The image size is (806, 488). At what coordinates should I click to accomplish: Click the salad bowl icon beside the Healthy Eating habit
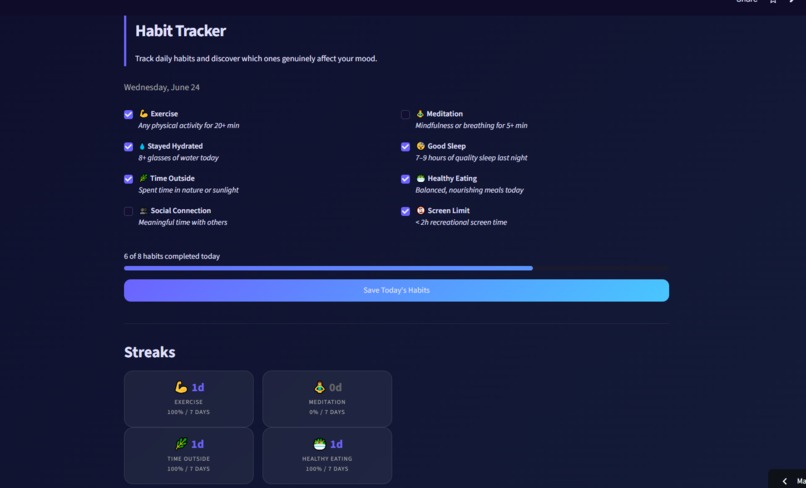(x=420, y=178)
